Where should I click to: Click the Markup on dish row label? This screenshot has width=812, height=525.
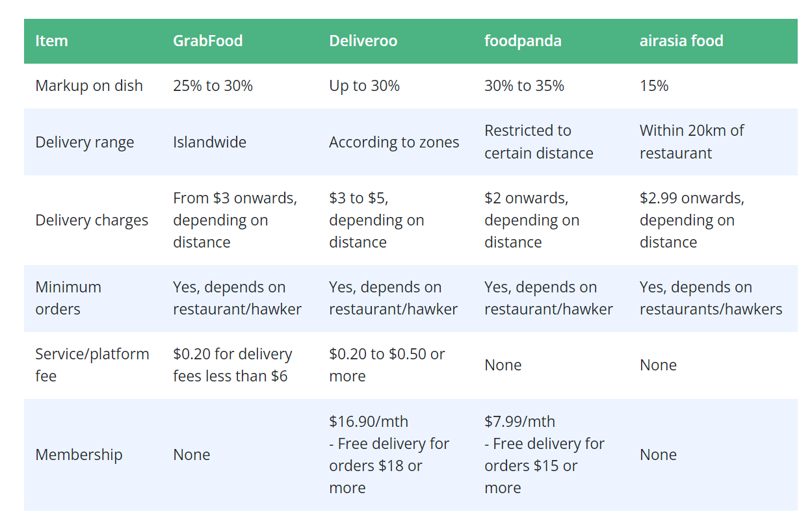click(89, 86)
